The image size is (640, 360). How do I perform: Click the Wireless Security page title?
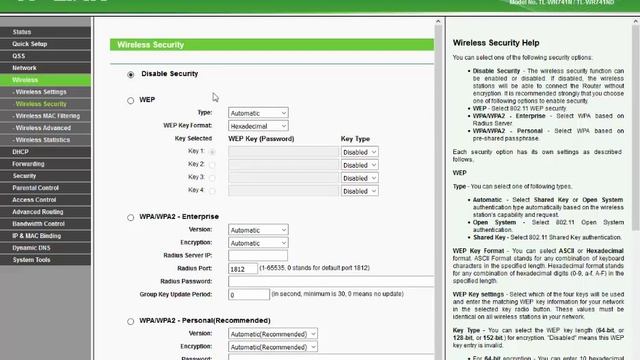click(x=151, y=45)
